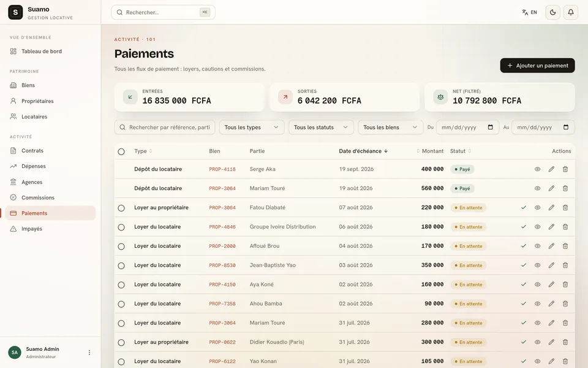Screen dimensions: 588x368
Task: Open the Impayés page
Action: [50, 229]
